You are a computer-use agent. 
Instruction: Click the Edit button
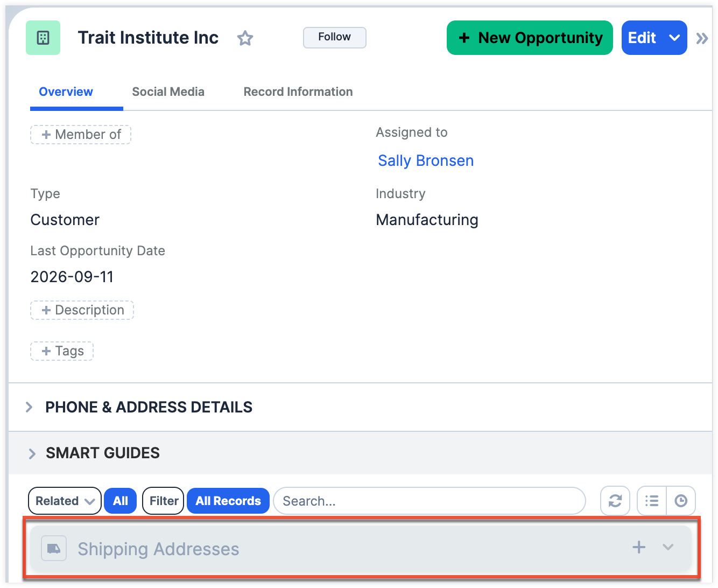click(x=643, y=38)
